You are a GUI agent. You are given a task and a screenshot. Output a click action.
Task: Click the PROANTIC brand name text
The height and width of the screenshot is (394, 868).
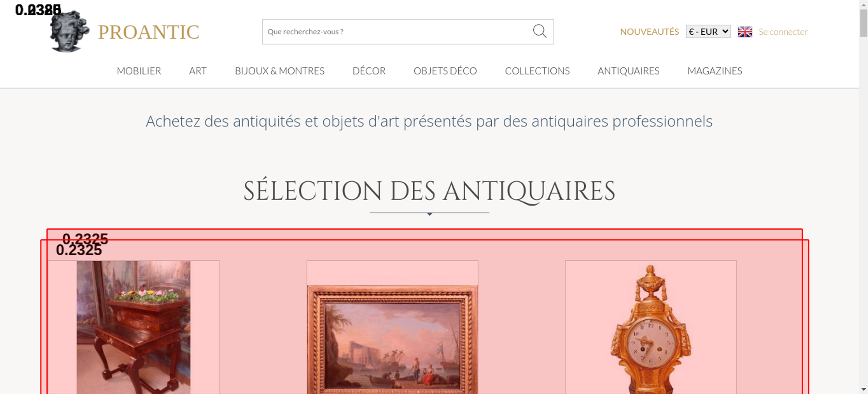point(148,32)
